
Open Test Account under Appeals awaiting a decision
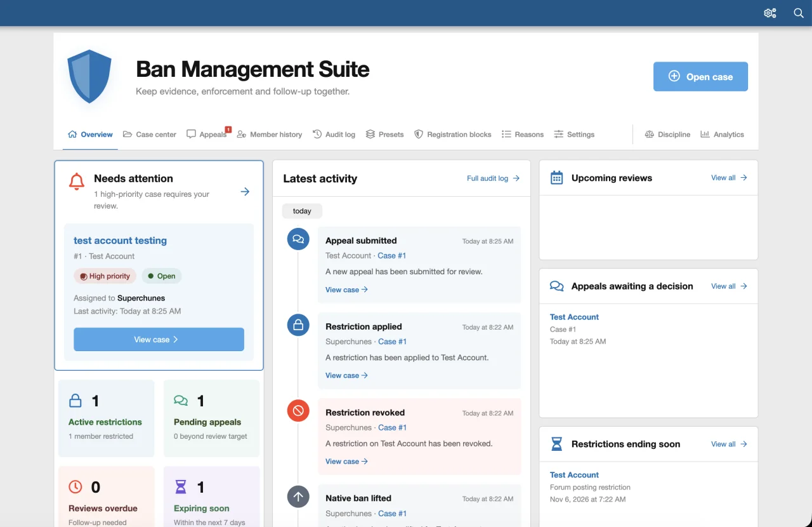point(574,317)
